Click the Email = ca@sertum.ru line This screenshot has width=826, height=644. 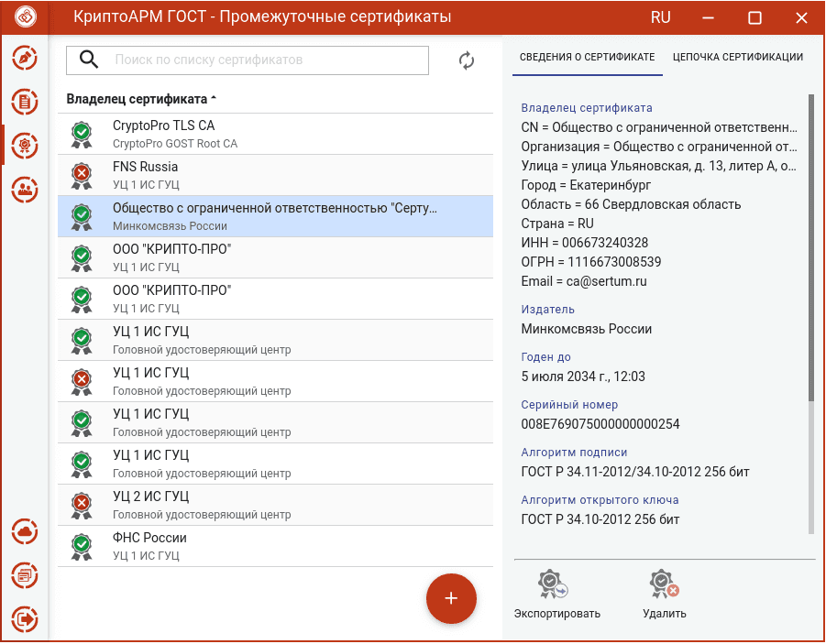click(584, 281)
